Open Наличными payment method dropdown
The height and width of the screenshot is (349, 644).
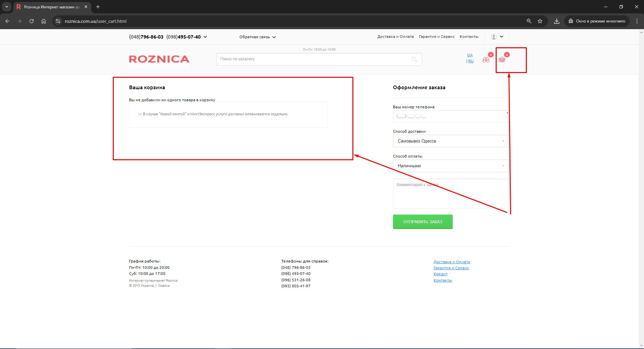[x=451, y=166]
